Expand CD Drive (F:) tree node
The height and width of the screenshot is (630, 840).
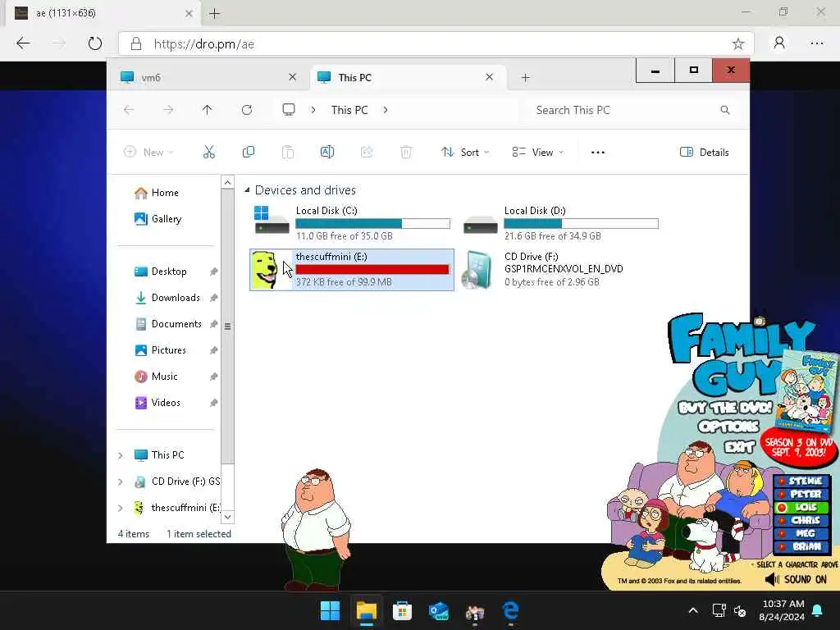tap(121, 482)
